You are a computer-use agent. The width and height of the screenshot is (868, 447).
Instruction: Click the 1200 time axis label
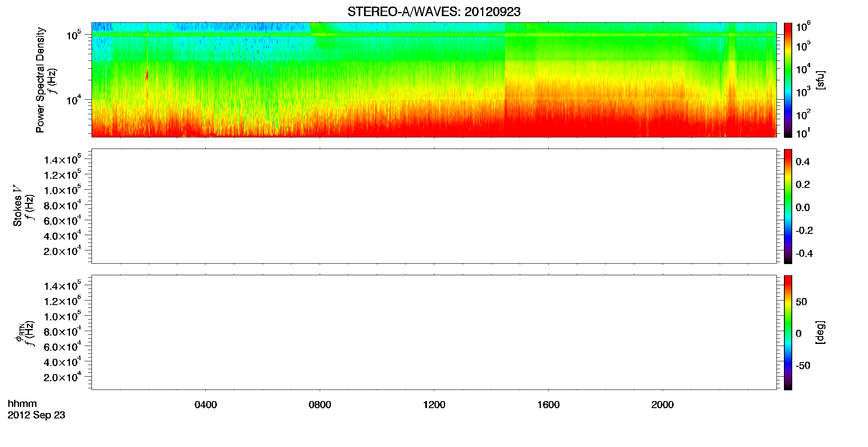[434, 405]
